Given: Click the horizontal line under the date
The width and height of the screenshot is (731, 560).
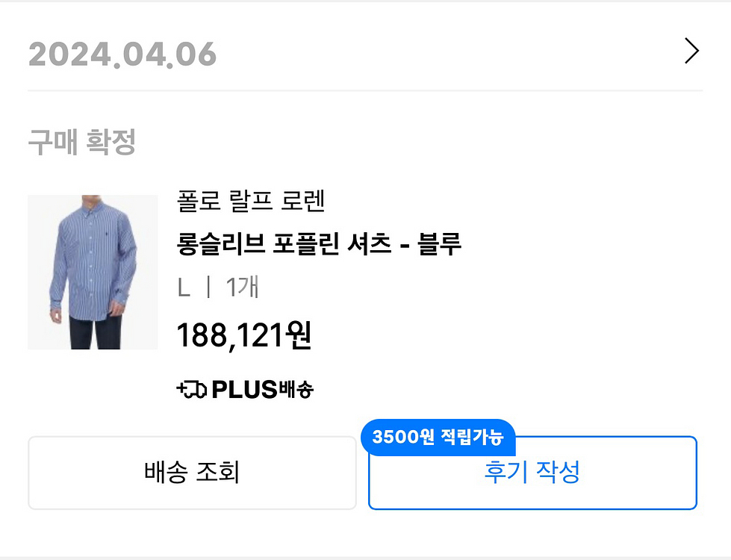Looking at the screenshot, I should tap(365, 90).
